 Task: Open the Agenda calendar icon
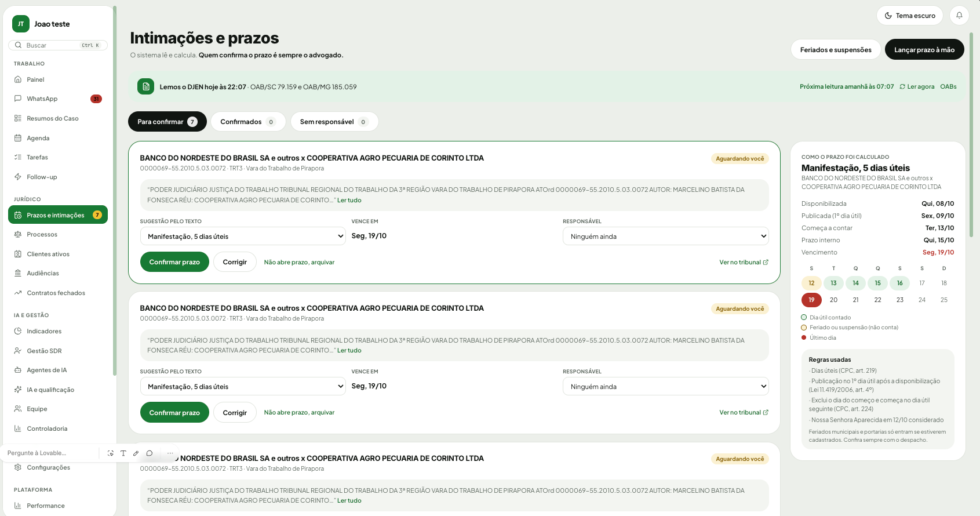tap(18, 138)
